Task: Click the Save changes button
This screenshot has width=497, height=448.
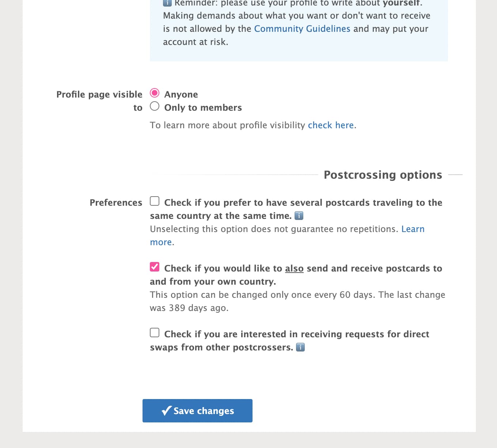Action: tap(197, 411)
